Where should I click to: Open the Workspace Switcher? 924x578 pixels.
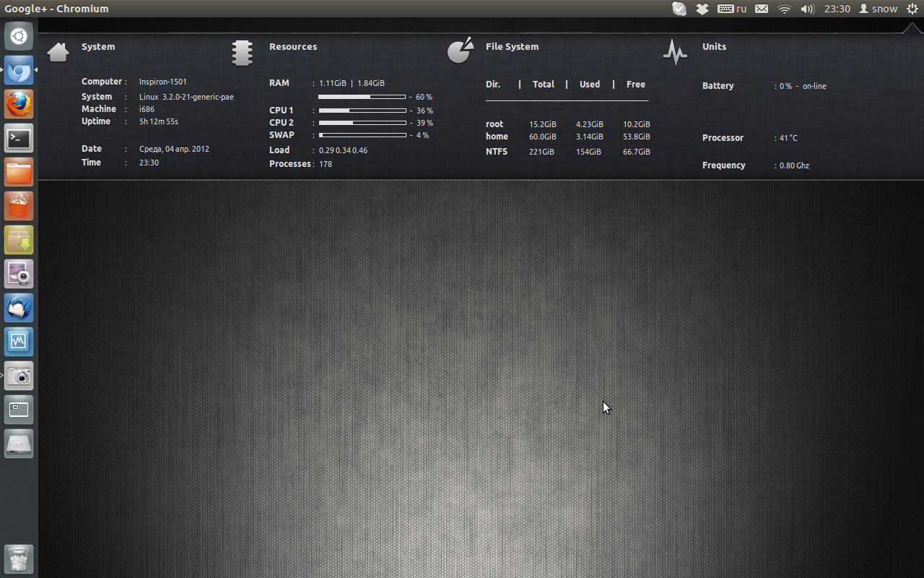[19, 410]
